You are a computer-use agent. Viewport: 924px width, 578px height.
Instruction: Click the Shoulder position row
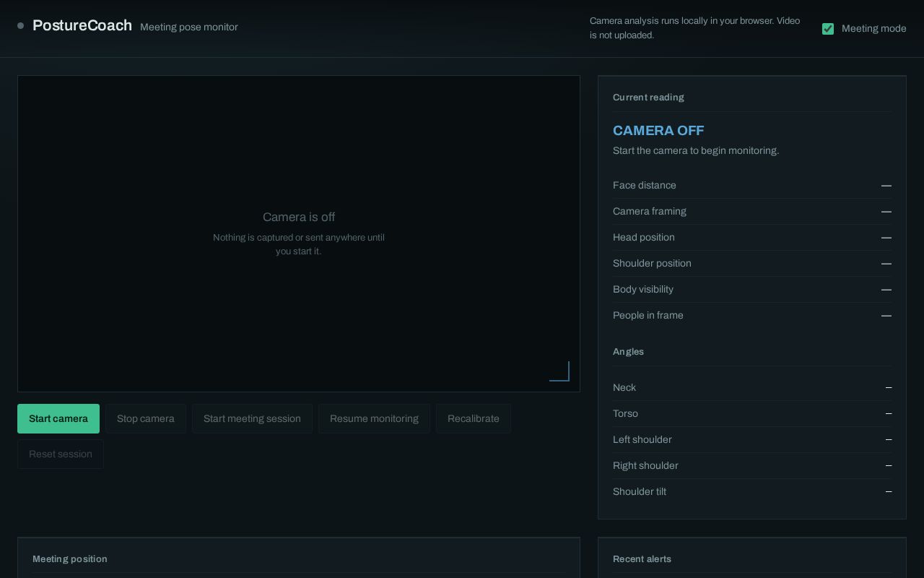[x=752, y=264]
